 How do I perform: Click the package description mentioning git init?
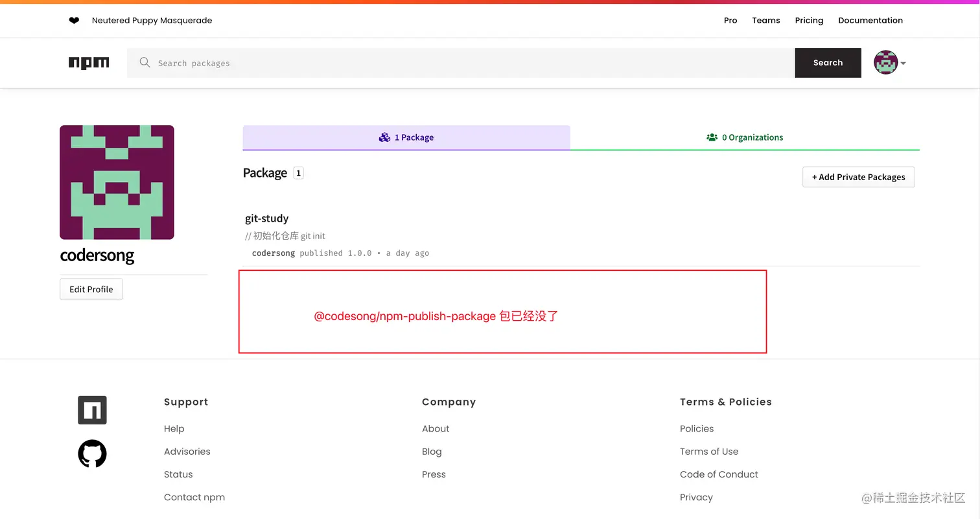pyautogui.click(x=285, y=236)
